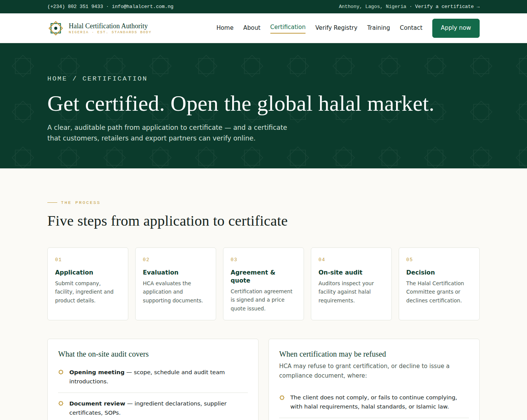Screen dimensions: 527x420
Task: Navigate to Contact
Action: click(411, 27)
